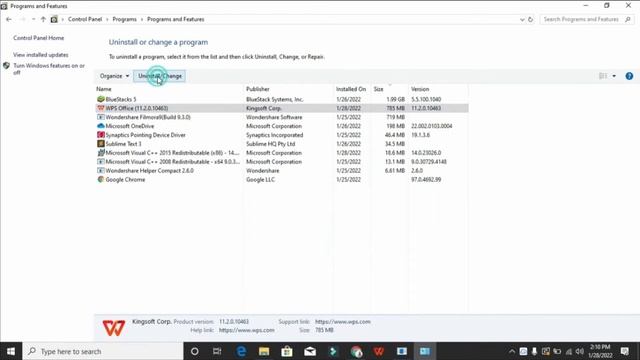Screen dimensions: 640x360
Task: Open Chrome from taskbar
Action: tap(356, 351)
